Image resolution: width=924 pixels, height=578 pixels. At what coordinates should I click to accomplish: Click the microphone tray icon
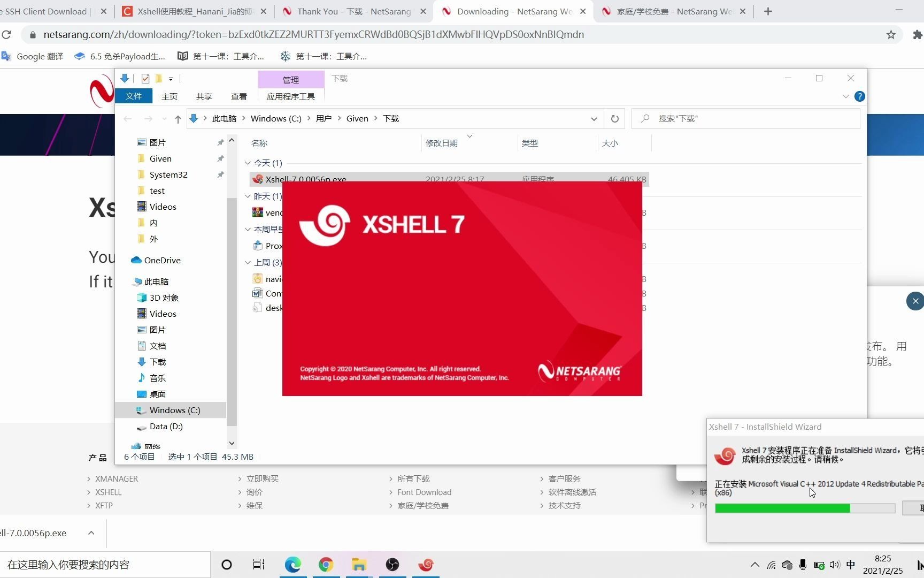pyautogui.click(x=803, y=565)
